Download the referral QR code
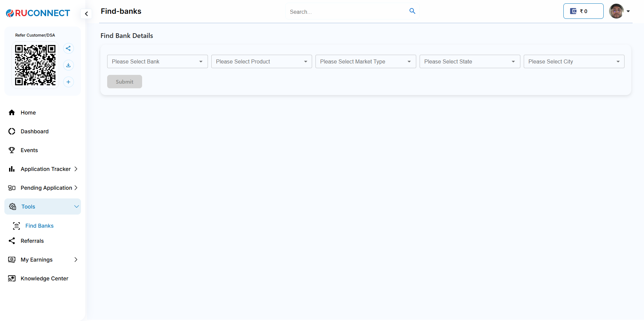The height and width of the screenshot is (321, 644). [x=68, y=65]
